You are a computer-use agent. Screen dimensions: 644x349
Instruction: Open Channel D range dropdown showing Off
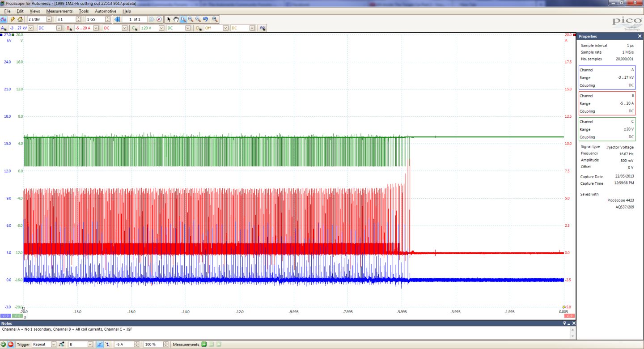225,28
